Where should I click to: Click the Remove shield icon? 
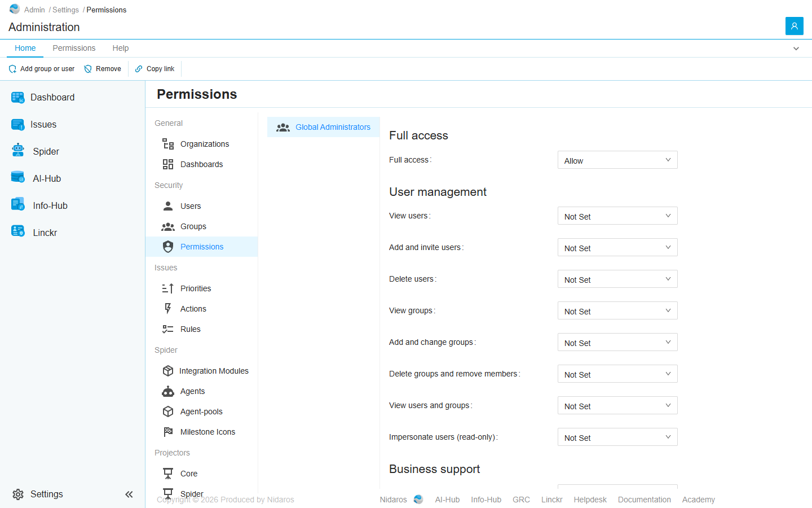pyautogui.click(x=88, y=69)
